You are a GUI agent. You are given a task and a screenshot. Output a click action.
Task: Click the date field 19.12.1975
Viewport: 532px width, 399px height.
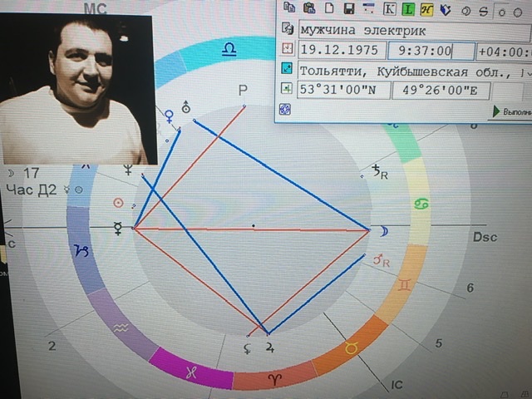pyautogui.click(x=342, y=50)
